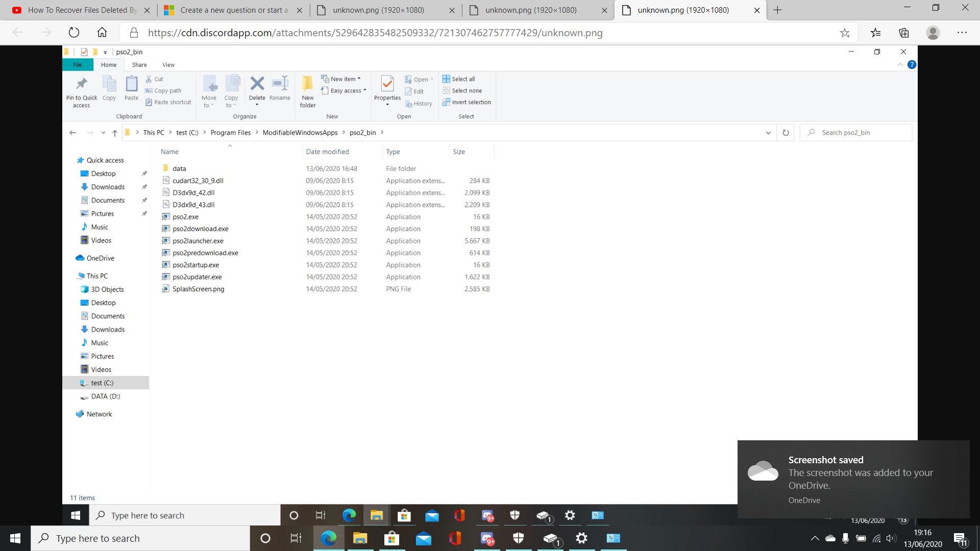Viewport: 980px width, 551px height.
Task: Click the Explorer refresh button
Action: pyautogui.click(x=786, y=133)
